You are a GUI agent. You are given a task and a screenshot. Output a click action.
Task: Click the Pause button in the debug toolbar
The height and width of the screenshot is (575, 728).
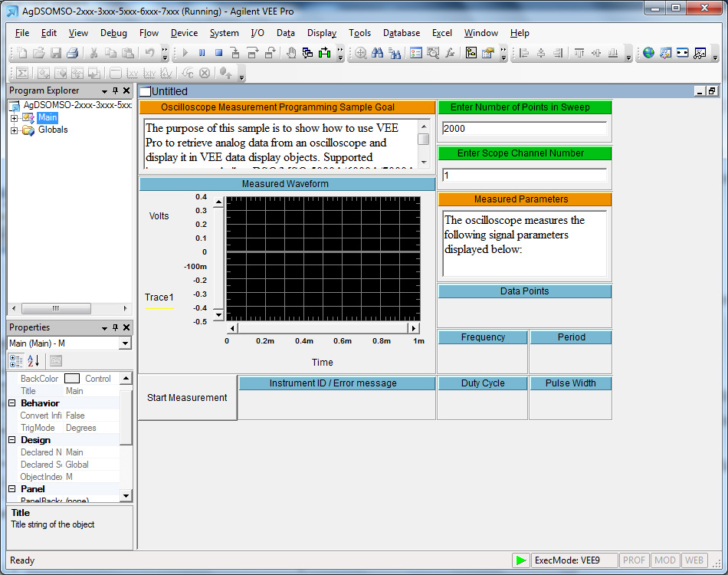coord(202,53)
